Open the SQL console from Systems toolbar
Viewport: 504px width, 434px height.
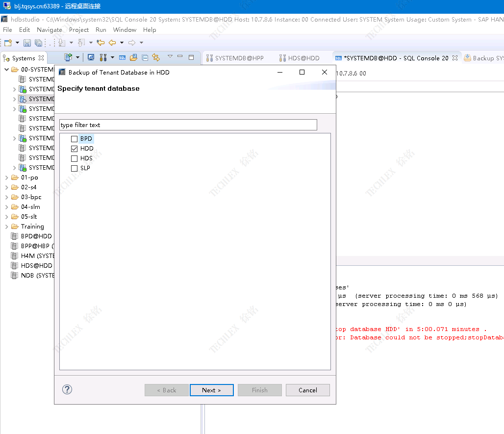(x=122, y=57)
